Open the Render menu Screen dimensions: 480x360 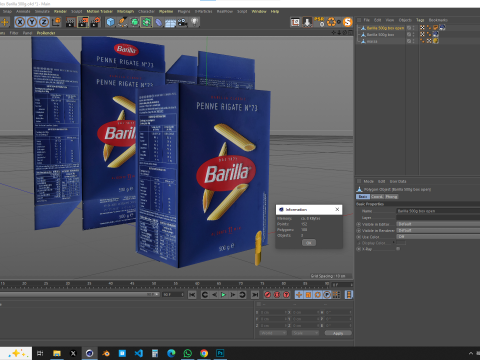(60, 11)
